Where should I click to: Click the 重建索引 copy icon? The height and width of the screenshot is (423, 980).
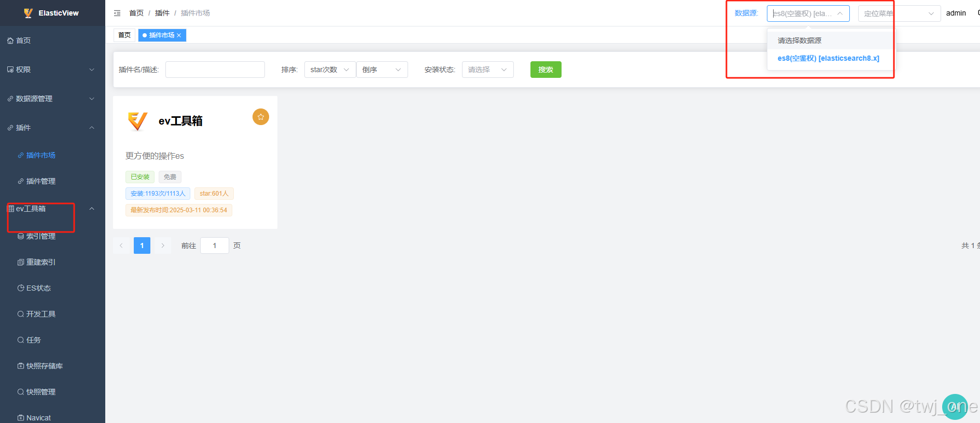(x=21, y=262)
